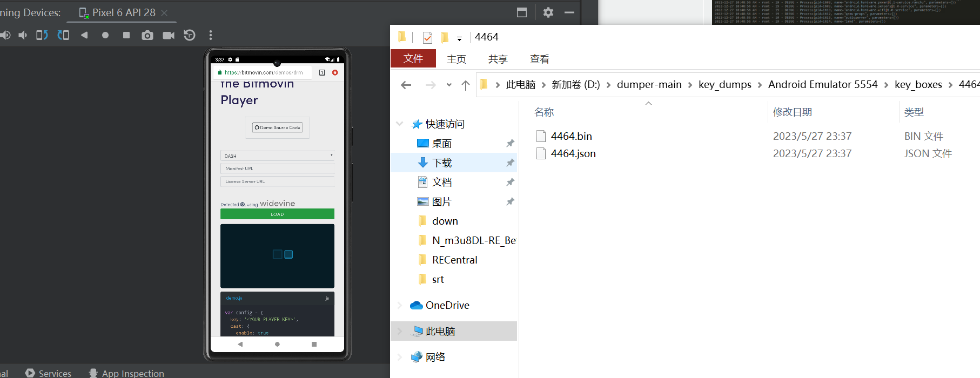Start screen recording with video camera icon
Image resolution: width=980 pixels, height=378 pixels.
[x=169, y=35]
